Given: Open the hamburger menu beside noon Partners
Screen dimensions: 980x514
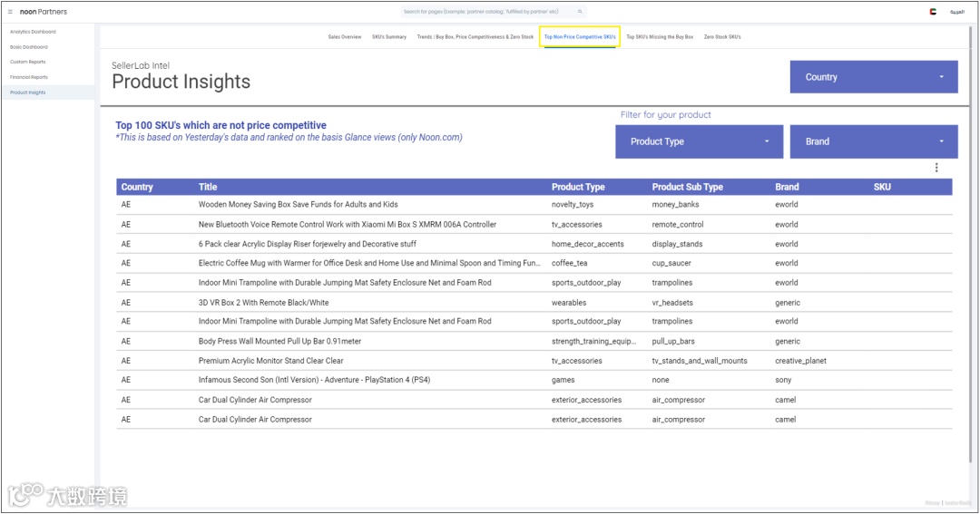Looking at the screenshot, I should click(x=10, y=12).
